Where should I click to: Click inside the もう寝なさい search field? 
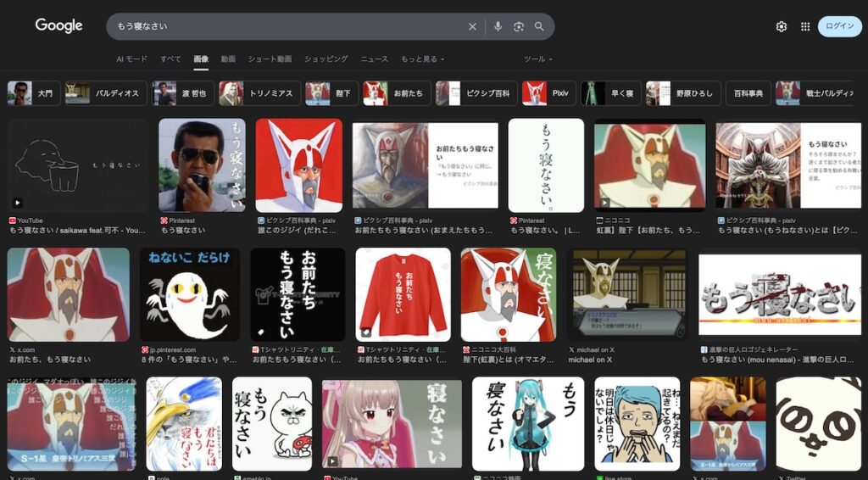(288, 26)
